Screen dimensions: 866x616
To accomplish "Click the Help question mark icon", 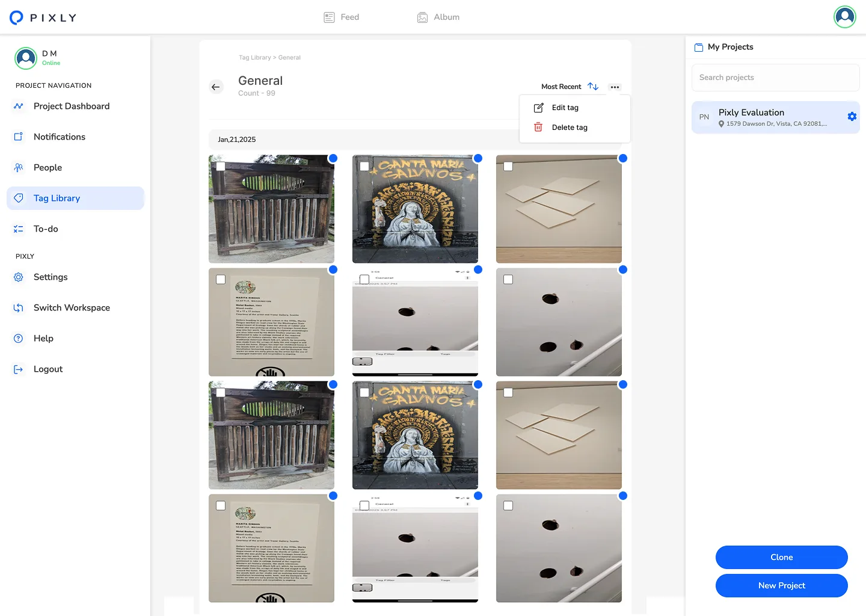I will (19, 339).
